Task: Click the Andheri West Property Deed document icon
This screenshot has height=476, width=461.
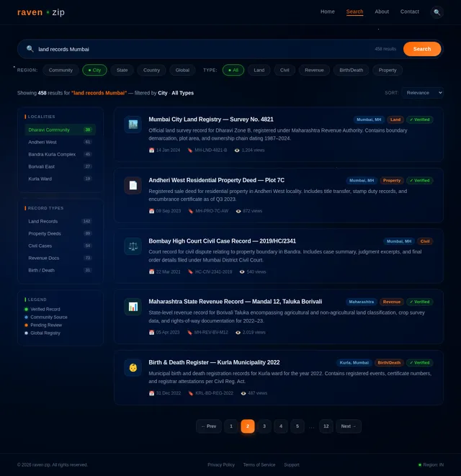Action: click(x=133, y=185)
